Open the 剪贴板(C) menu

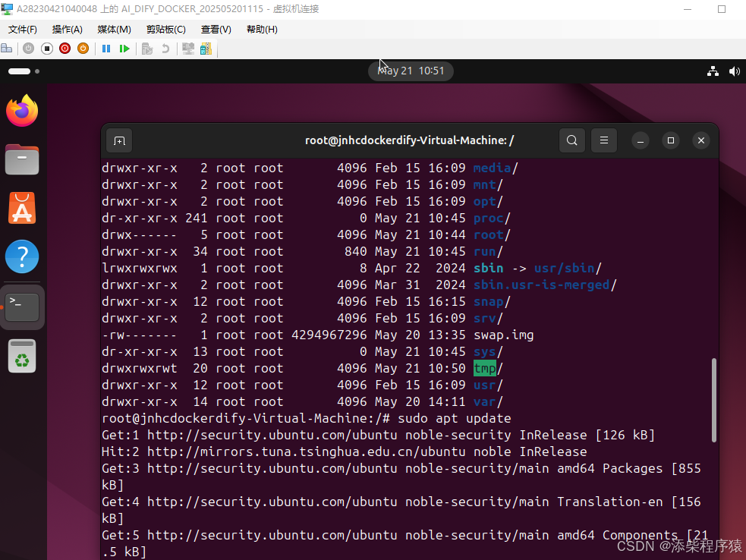[166, 30]
